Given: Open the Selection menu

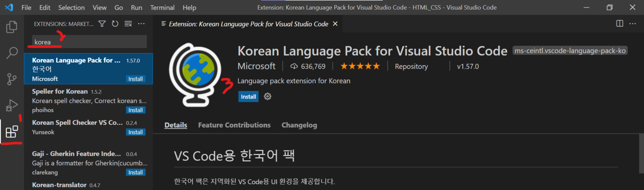Looking at the screenshot, I should pyautogui.click(x=71, y=7).
